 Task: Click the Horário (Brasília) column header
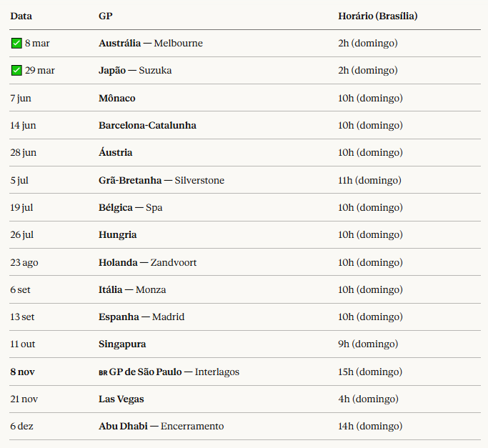(378, 16)
